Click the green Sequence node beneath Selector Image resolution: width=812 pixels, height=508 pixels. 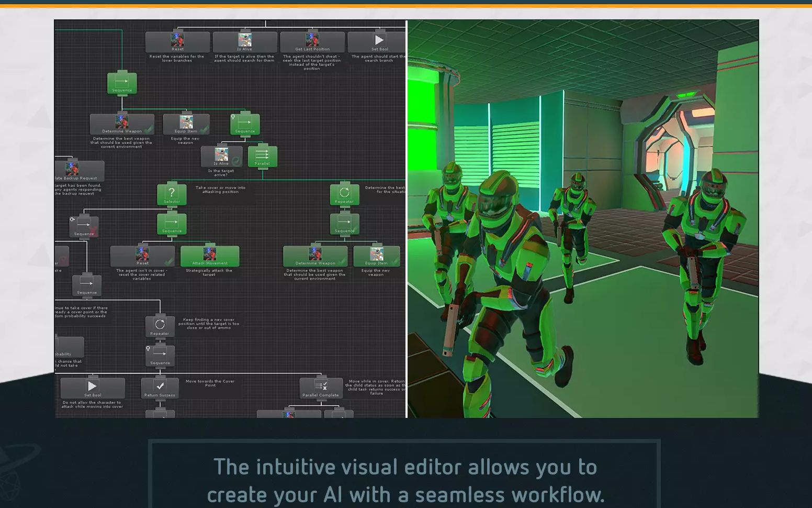(172, 224)
